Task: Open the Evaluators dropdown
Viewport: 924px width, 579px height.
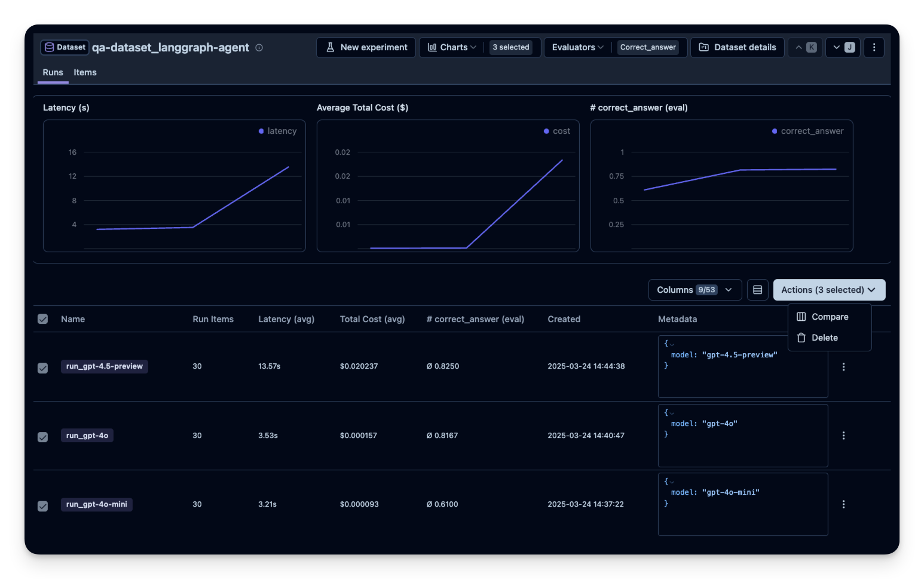Action: pyautogui.click(x=577, y=47)
